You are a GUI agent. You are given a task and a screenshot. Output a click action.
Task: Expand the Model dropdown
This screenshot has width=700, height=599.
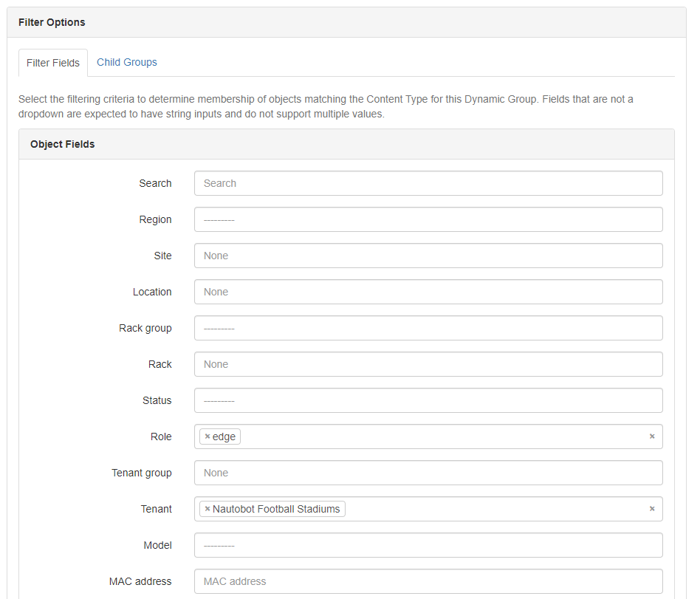(x=428, y=545)
